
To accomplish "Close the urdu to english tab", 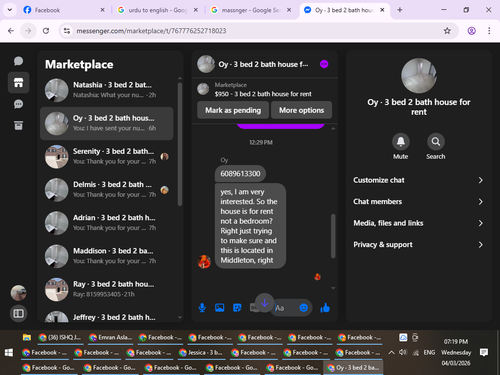I will (x=196, y=10).
